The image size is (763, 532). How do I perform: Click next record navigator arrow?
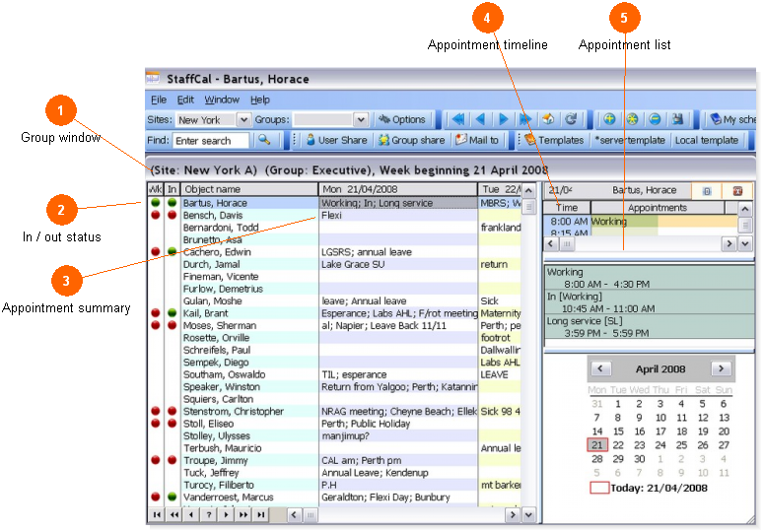pos(226,514)
